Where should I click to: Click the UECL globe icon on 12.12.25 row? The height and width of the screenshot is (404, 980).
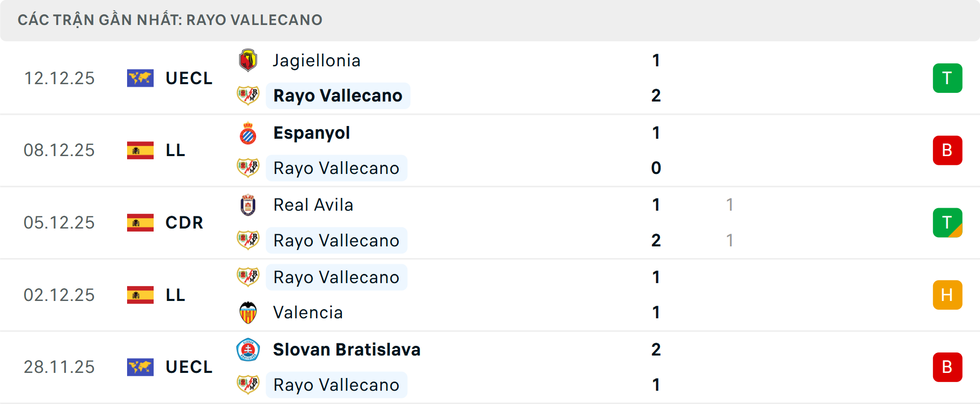140,78
